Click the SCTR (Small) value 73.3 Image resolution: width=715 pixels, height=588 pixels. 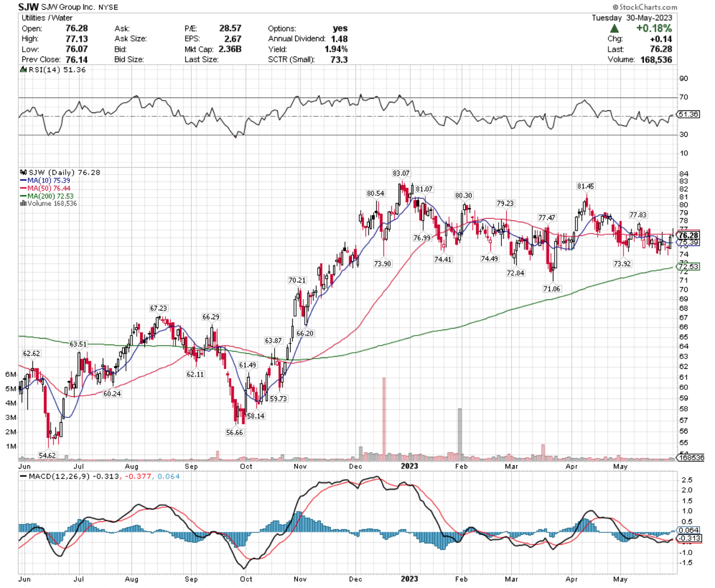[339, 59]
